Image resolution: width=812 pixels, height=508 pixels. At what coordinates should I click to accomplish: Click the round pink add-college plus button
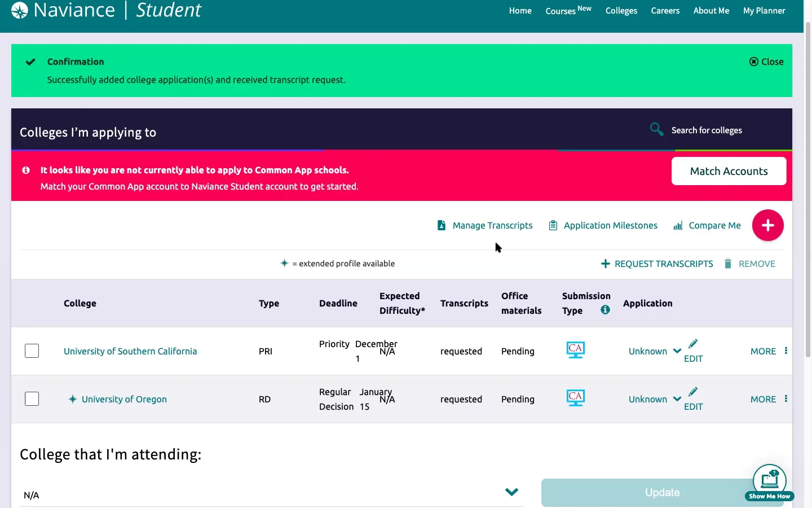[x=767, y=225]
